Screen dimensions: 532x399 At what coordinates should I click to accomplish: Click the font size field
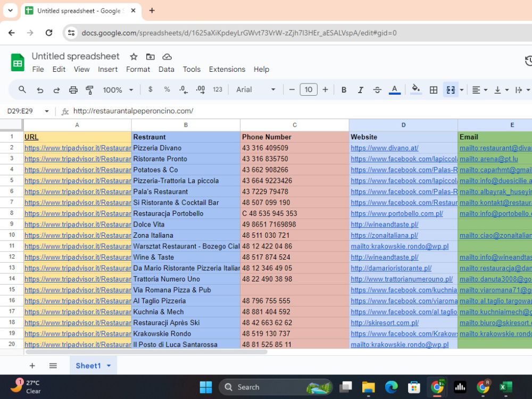pos(309,89)
